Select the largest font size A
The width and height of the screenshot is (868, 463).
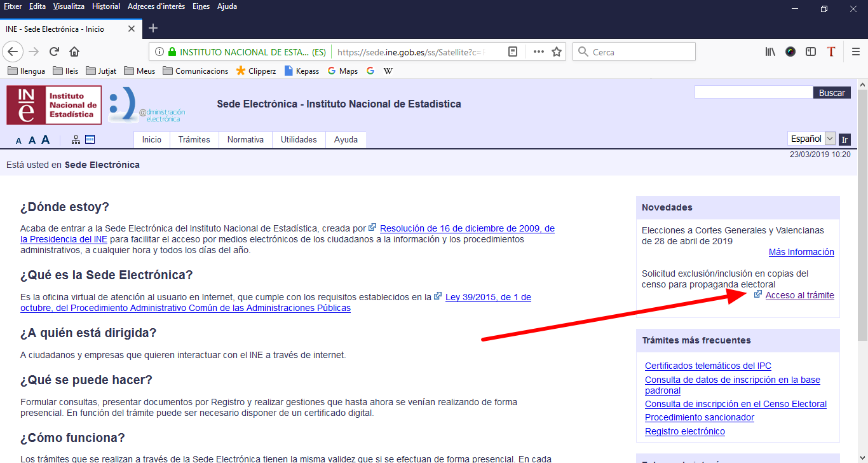(x=45, y=140)
